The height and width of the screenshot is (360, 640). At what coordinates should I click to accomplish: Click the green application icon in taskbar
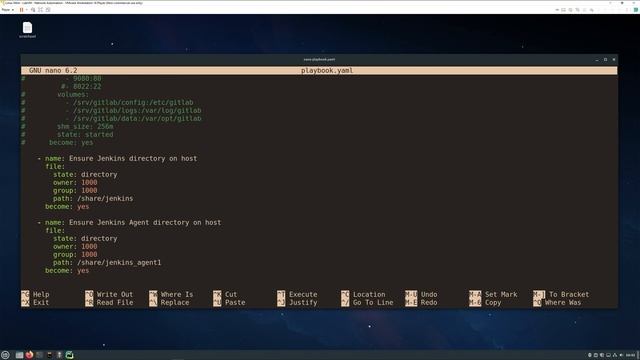[69, 355]
